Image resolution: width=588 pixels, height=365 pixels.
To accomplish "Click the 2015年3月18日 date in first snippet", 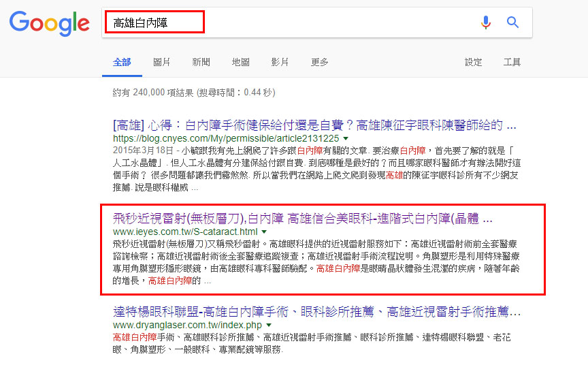I will click(x=143, y=150).
